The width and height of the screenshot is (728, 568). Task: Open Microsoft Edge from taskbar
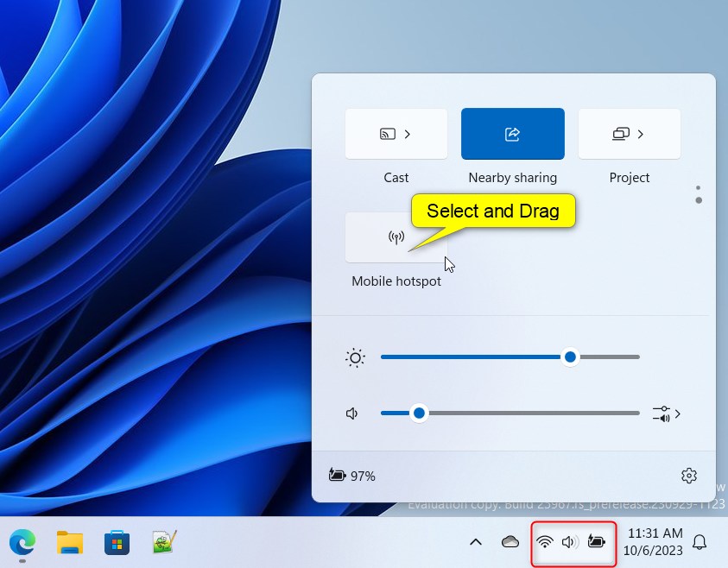pos(22,541)
